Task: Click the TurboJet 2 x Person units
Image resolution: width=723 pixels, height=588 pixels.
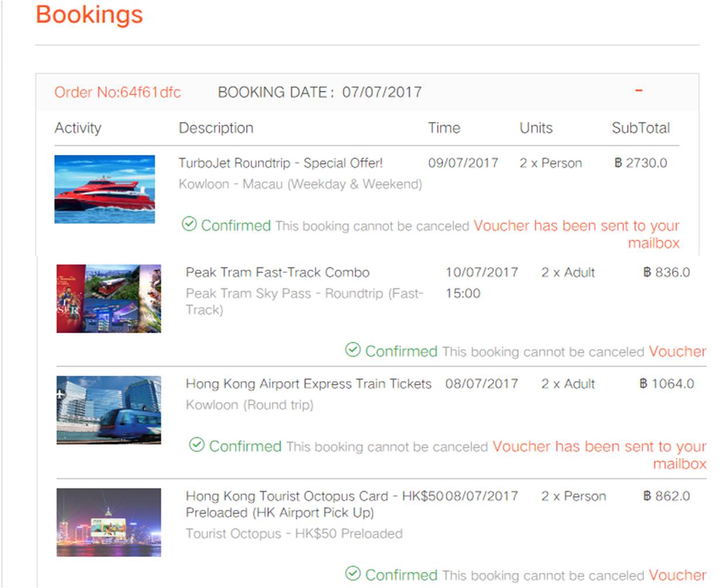Action: (x=550, y=163)
